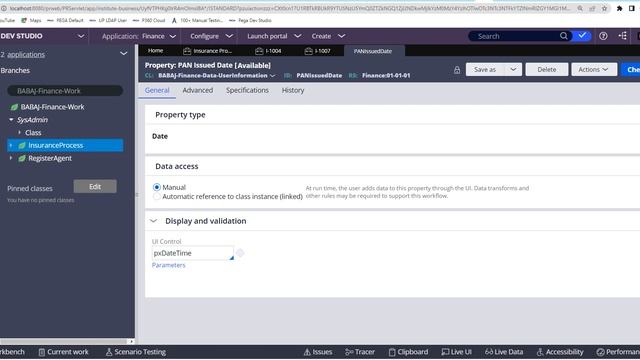The width and height of the screenshot is (640, 360).
Task: Launch Tracer from bottom toolbar
Action: (360, 352)
